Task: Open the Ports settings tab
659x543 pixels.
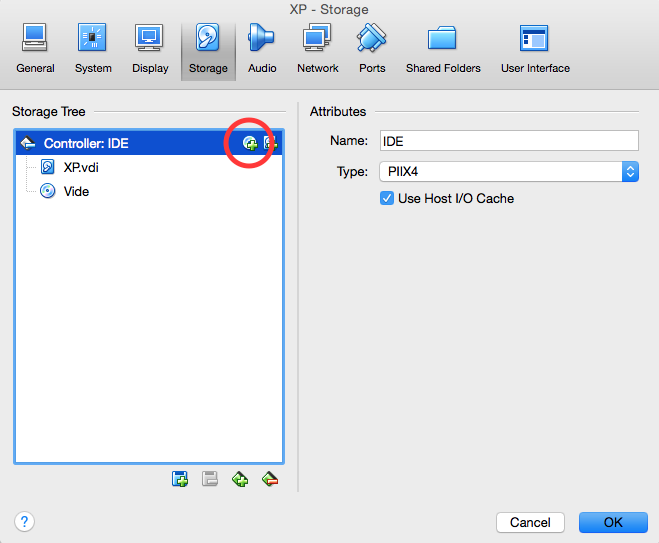Action: (372, 50)
